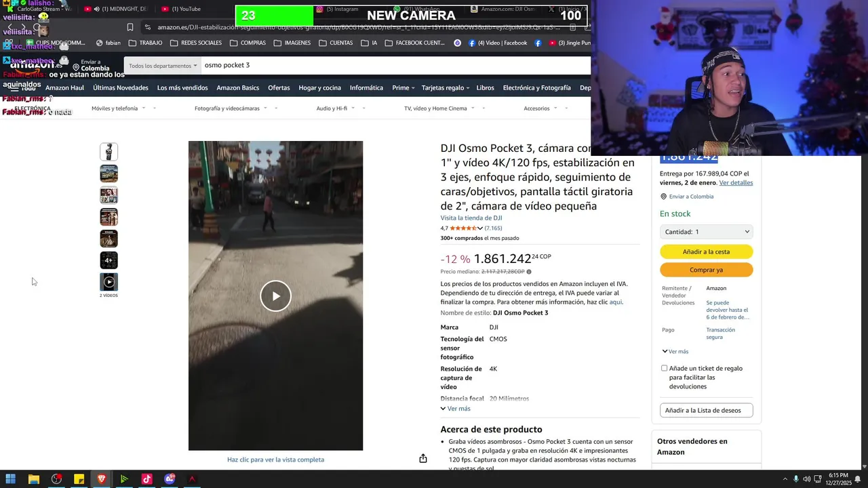Open OBS Studio from the taskbar
The height and width of the screenshot is (488, 868).
click(x=56, y=479)
